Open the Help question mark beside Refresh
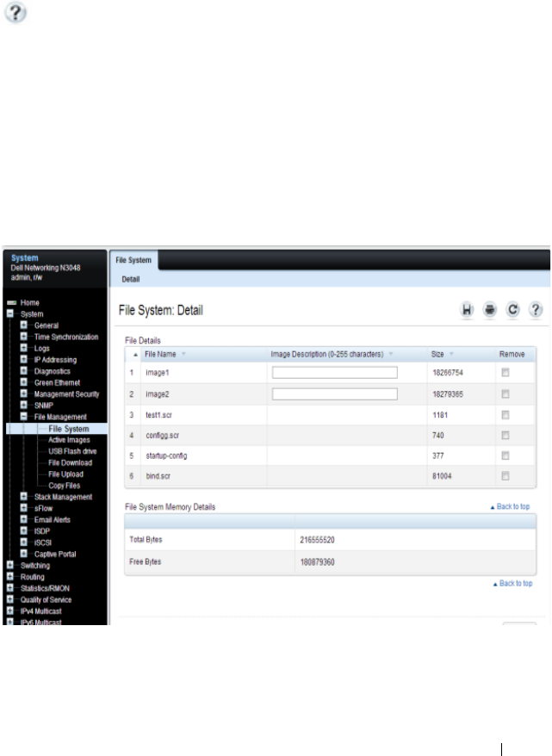Viewport: 552px width, 756px height. coord(536,309)
